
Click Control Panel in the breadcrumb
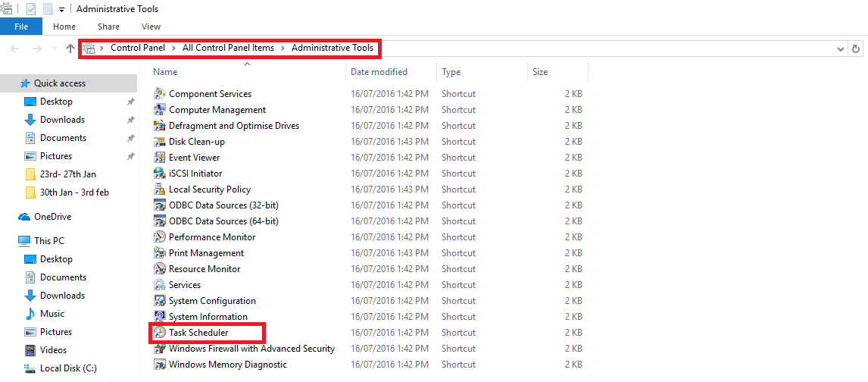click(x=138, y=49)
